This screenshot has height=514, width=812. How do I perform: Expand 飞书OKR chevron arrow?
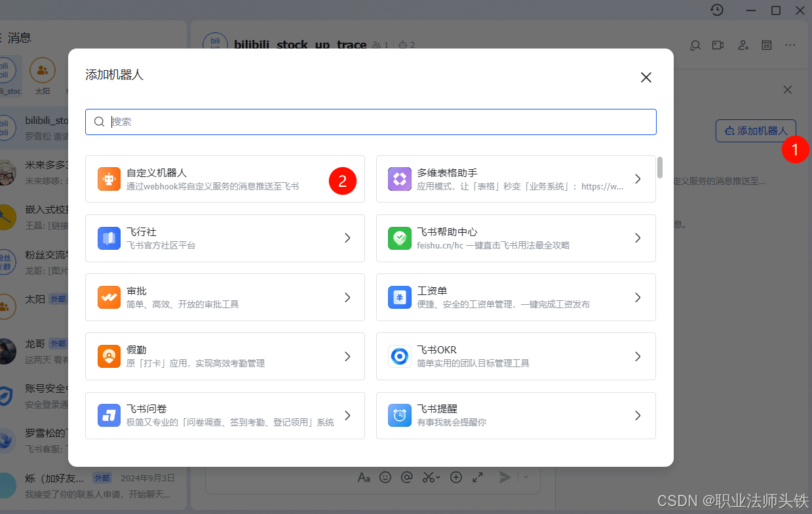tap(638, 356)
